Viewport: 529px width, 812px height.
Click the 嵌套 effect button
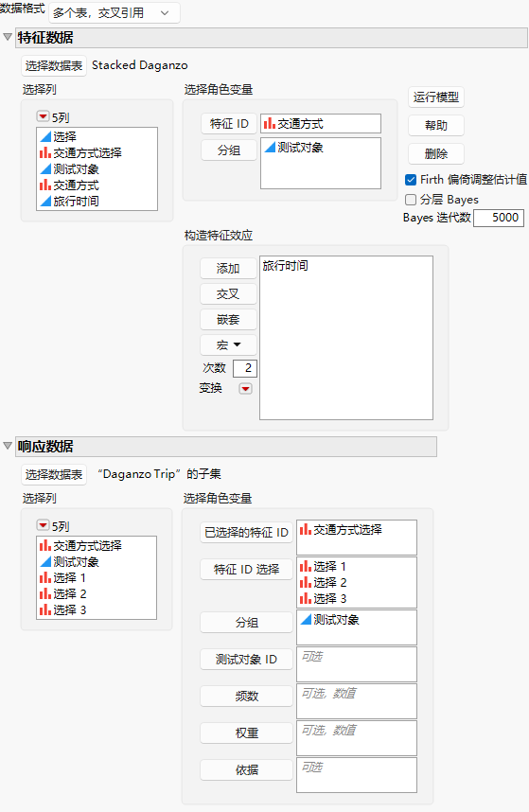tap(228, 320)
